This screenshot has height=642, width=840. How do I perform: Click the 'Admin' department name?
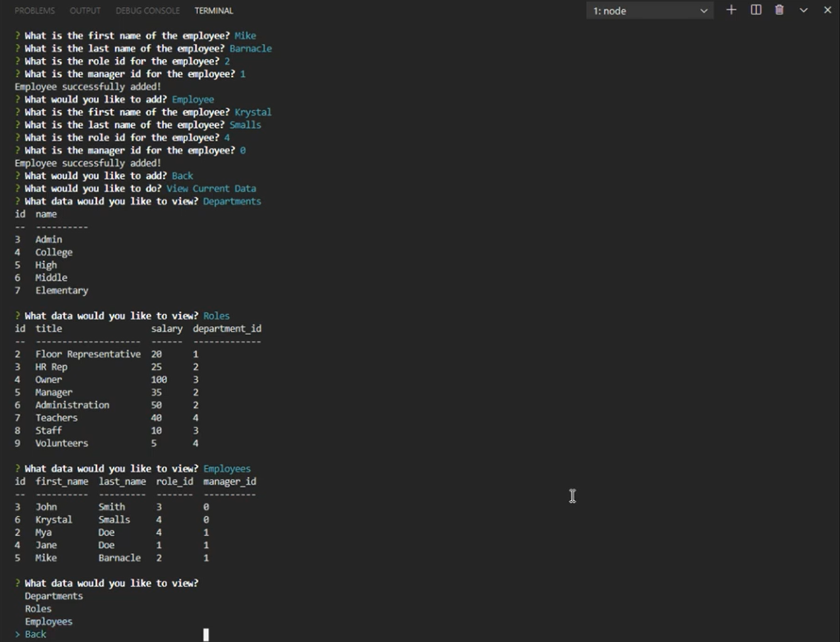(x=48, y=239)
